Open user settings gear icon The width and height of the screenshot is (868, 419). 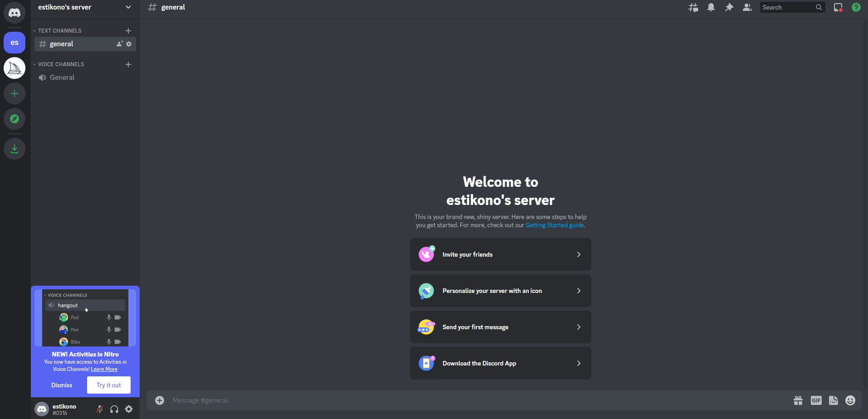pyautogui.click(x=129, y=409)
